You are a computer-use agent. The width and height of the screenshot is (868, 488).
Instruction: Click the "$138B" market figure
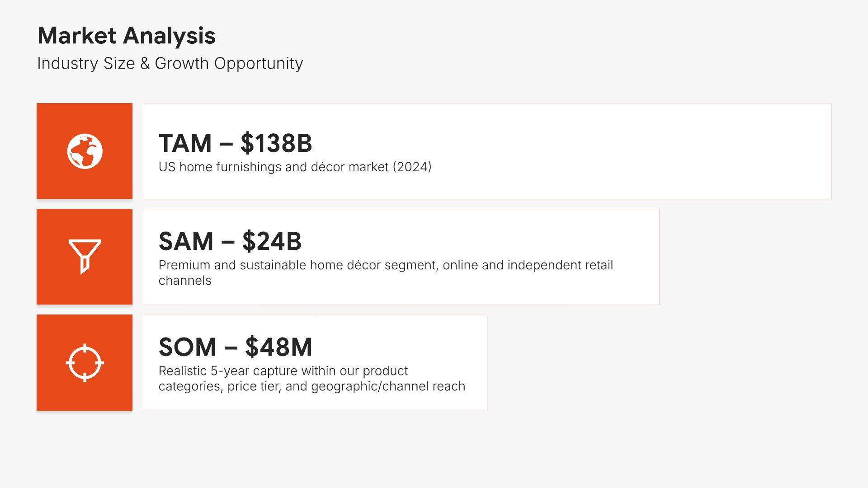click(276, 143)
